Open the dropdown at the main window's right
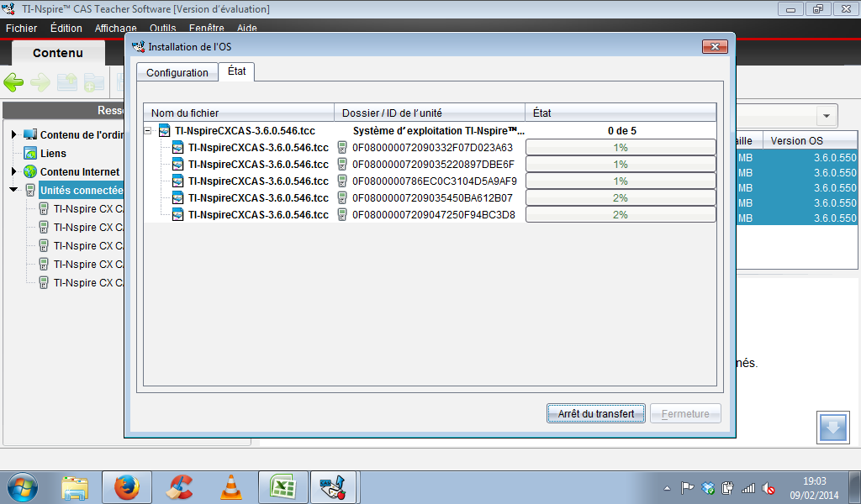This screenshot has width=861, height=504. 826,116
